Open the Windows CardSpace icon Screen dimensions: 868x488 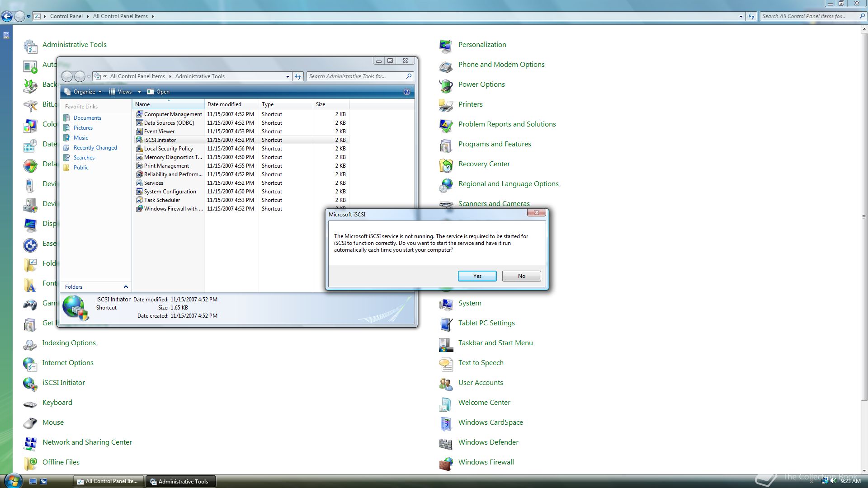[446, 423]
